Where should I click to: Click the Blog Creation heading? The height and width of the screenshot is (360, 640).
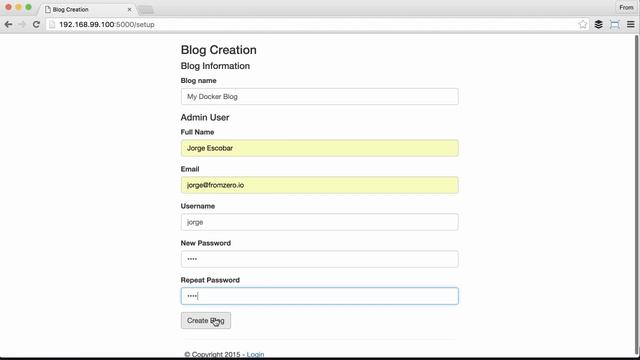tap(218, 50)
